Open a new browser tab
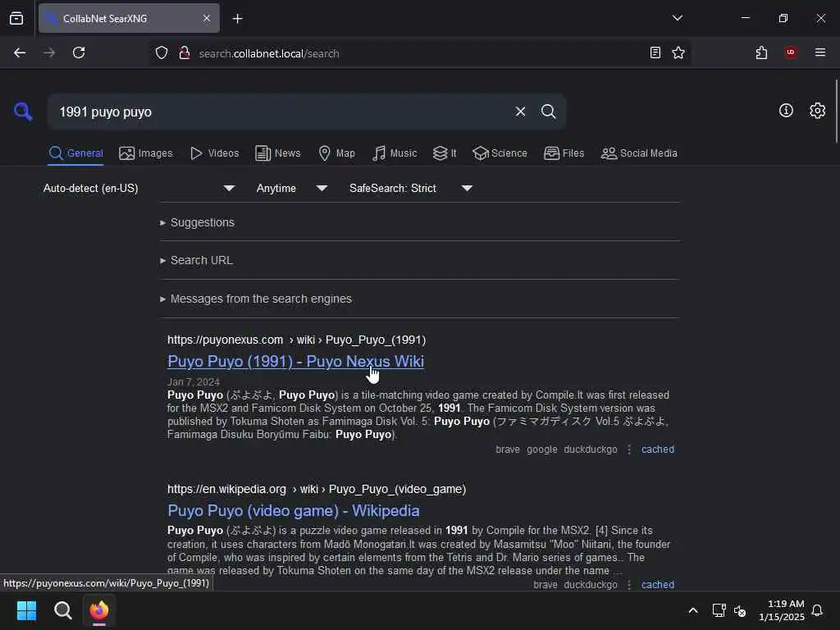Screen dimensions: 840x630 pyautogui.click(x=237, y=19)
